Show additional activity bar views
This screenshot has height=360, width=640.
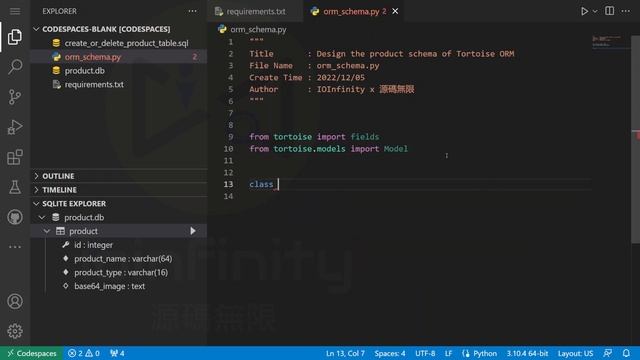[15, 247]
